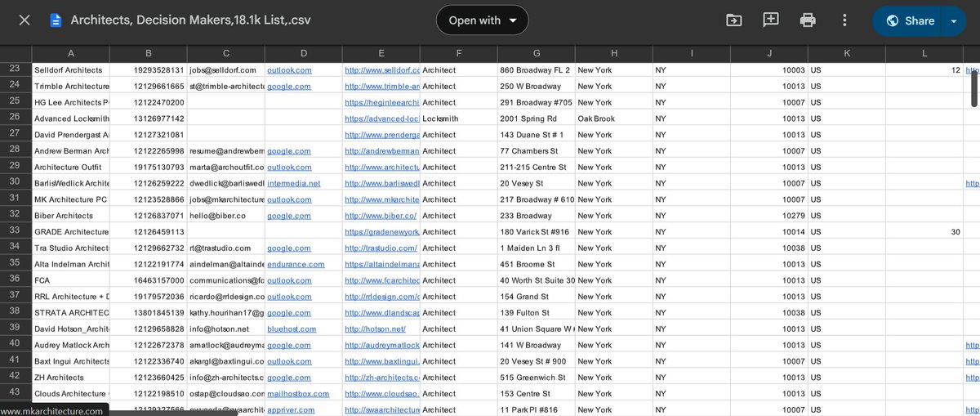Select the 'ZH Architects' cell

pos(70,378)
